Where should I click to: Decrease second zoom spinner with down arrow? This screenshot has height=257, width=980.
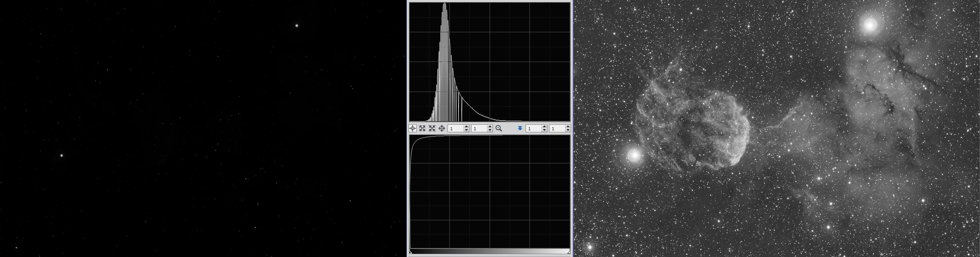pos(490,130)
